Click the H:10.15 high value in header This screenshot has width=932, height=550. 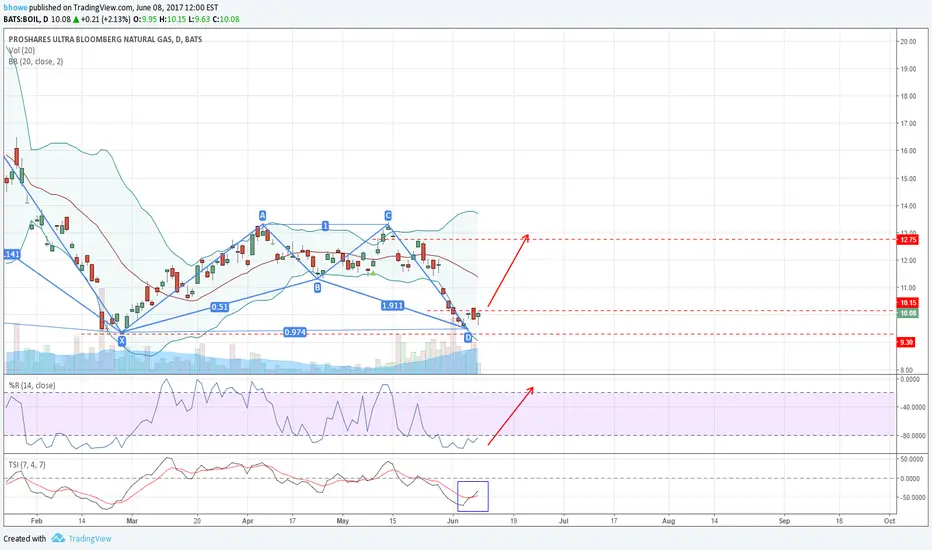pyautogui.click(x=172, y=19)
